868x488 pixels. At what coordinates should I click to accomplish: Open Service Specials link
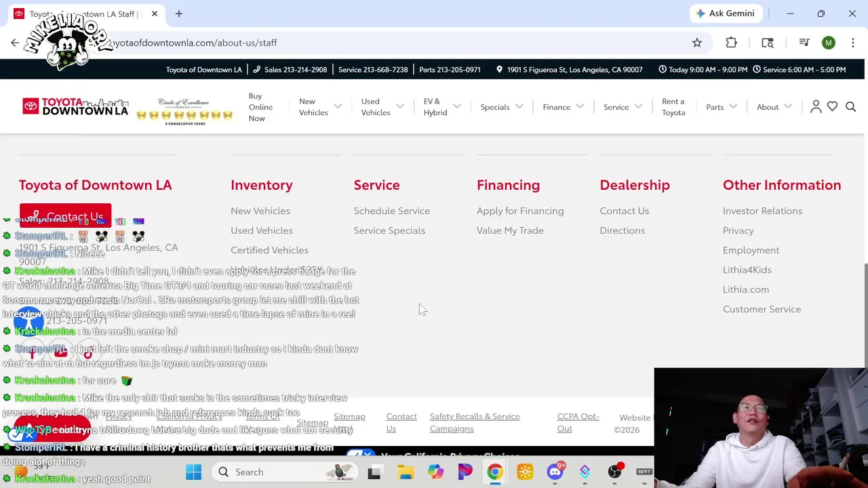[389, 230]
